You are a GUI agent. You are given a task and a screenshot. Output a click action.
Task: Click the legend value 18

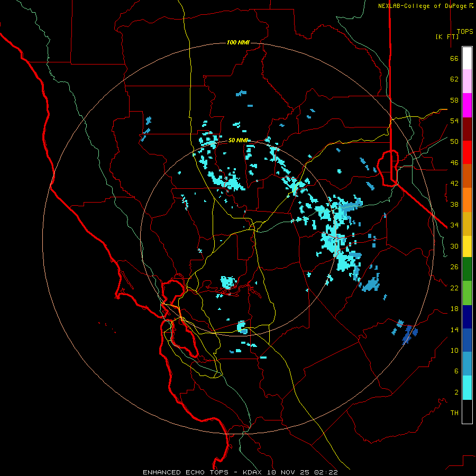[x=454, y=309]
